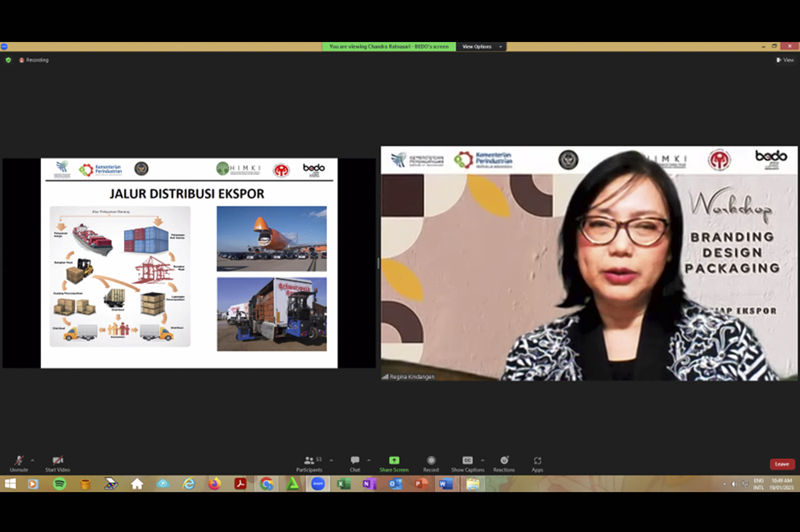The height and width of the screenshot is (532, 800).
Task: Open the View layout menu
Action: [785, 60]
